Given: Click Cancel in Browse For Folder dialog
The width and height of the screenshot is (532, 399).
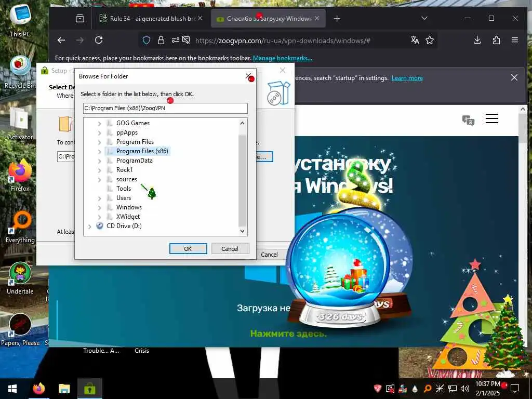Looking at the screenshot, I should 230,249.
